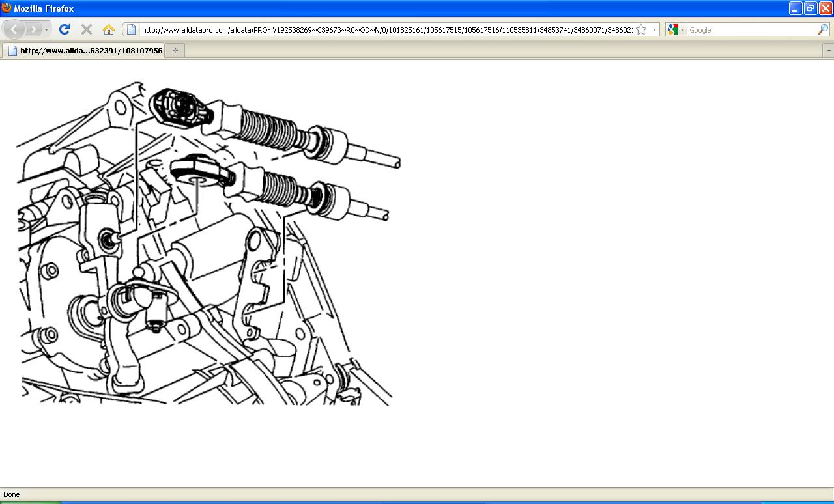Maximize the Firefox window
This screenshot has height=504, width=834.
[x=810, y=8]
